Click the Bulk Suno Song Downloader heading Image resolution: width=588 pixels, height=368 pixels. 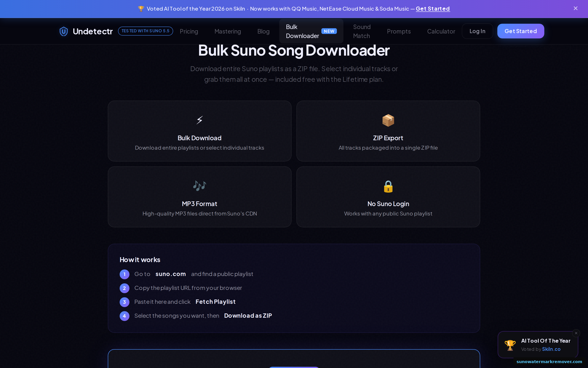(x=294, y=51)
